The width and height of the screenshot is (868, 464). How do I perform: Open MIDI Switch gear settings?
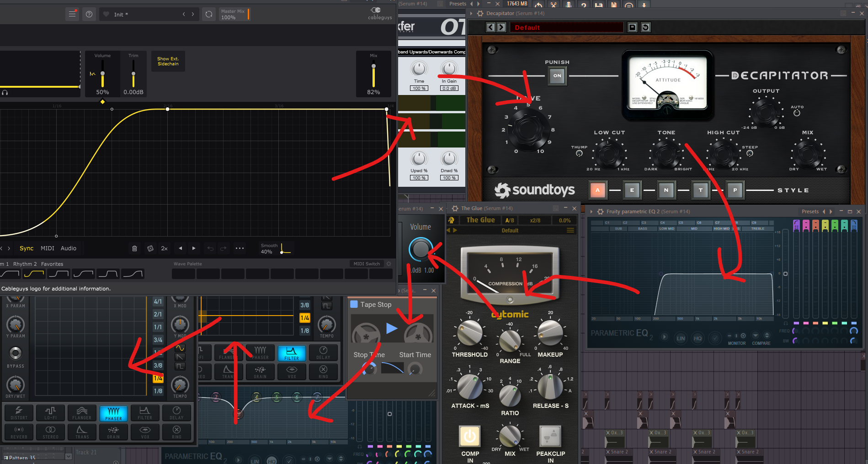389,264
